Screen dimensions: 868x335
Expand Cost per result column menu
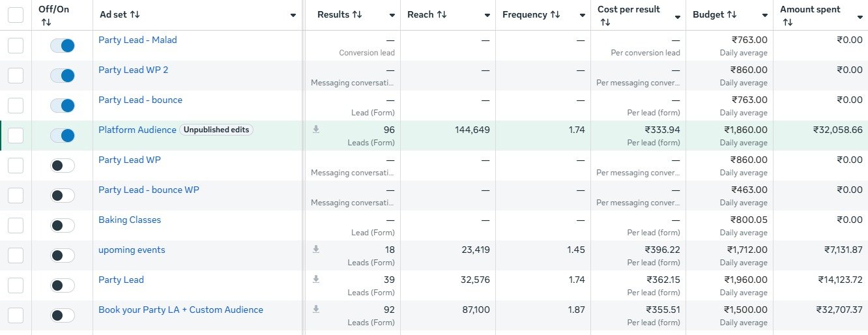(678, 16)
